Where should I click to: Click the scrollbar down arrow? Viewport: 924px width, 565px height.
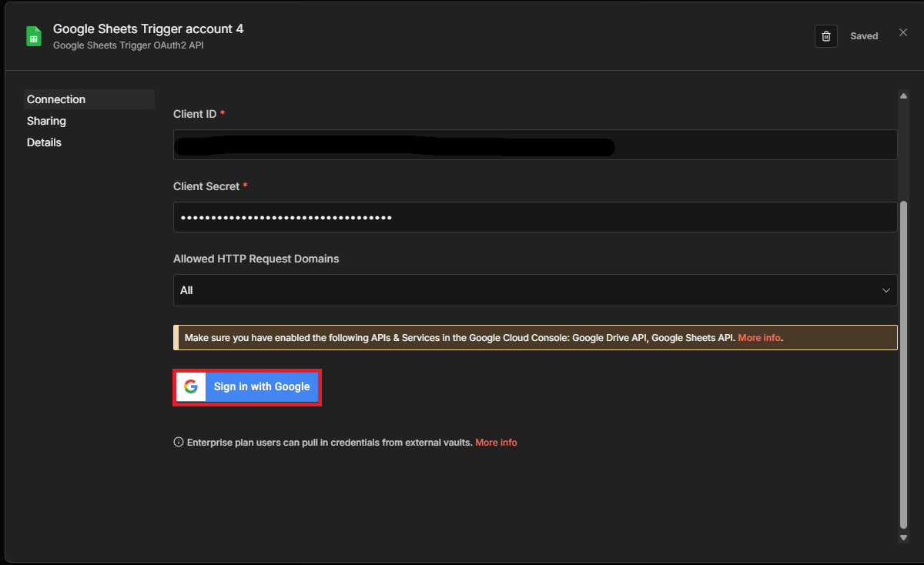904,537
